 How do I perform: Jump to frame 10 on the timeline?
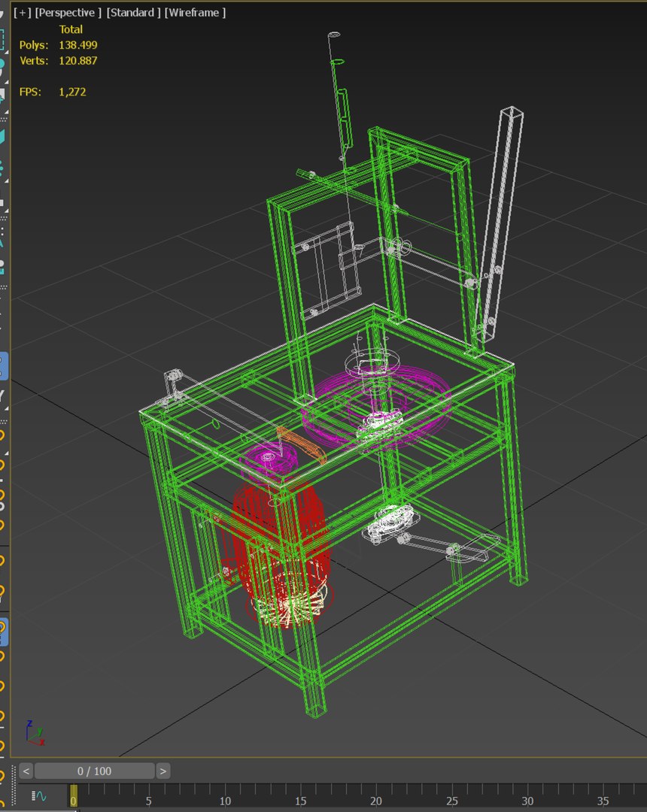[x=225, y=801]
